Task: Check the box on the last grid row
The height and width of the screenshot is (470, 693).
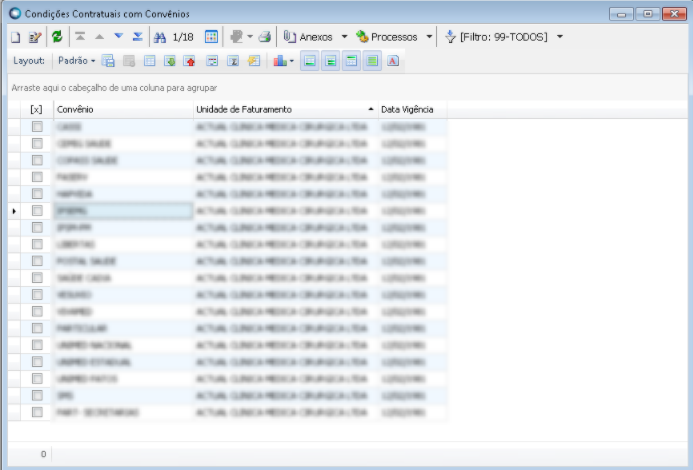Action: [37, 413]
